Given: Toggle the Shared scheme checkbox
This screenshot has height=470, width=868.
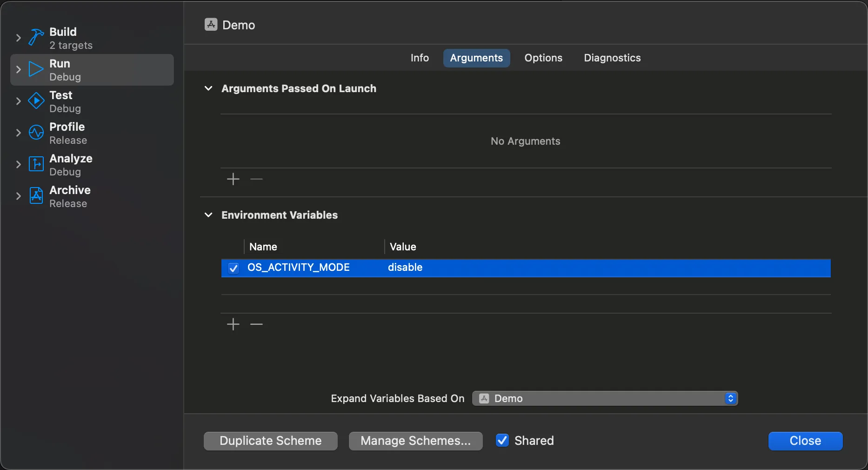Looking at the screenshot, I should click(502, 440).
